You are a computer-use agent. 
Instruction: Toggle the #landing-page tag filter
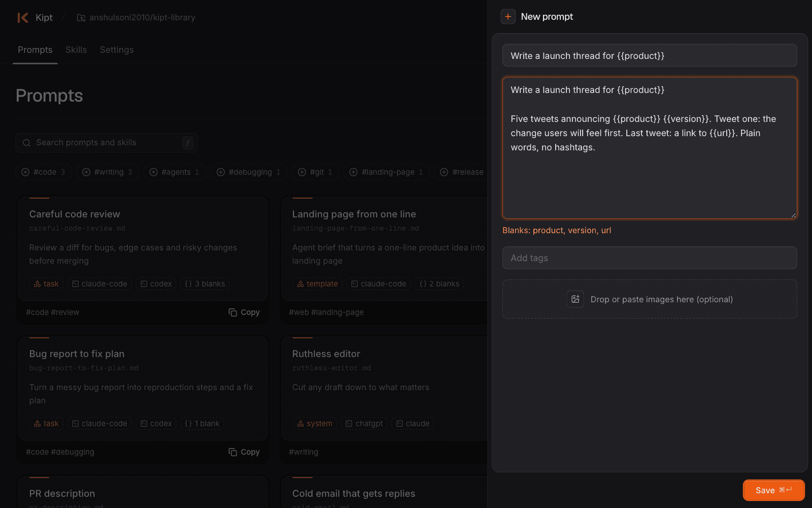387,172
